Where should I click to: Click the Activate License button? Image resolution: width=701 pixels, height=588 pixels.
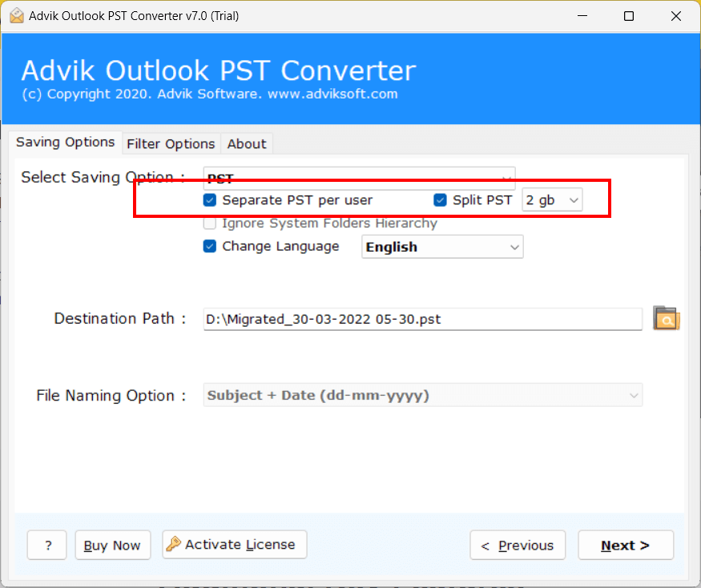click(235, 545)
